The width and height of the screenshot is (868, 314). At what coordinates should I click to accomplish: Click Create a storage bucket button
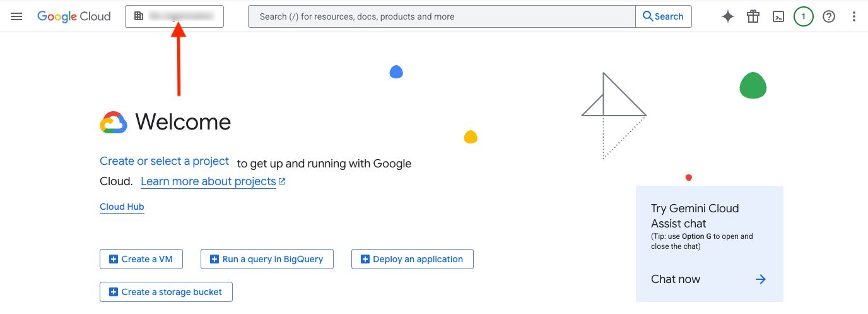(166, 292)
